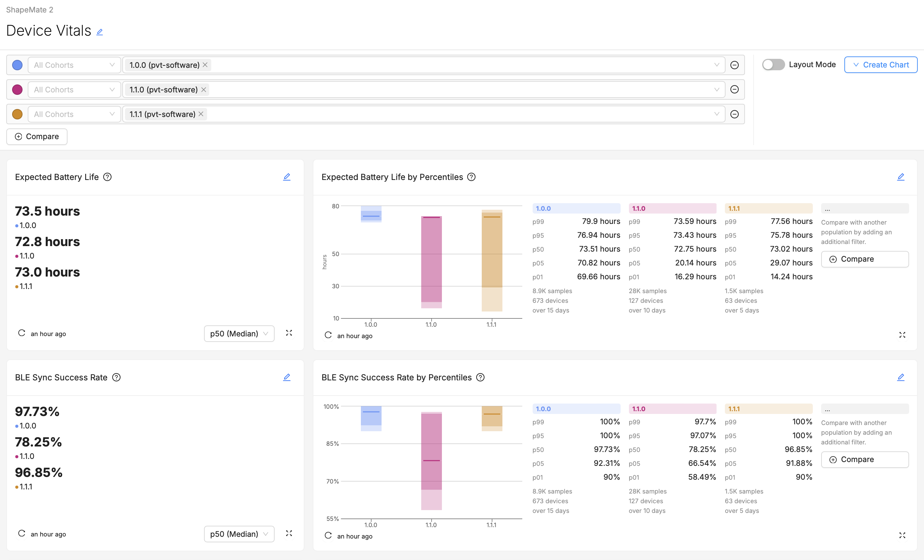Expand the Create Chart options chevron
Screen dimensions: 924x560
pos(856,64)
